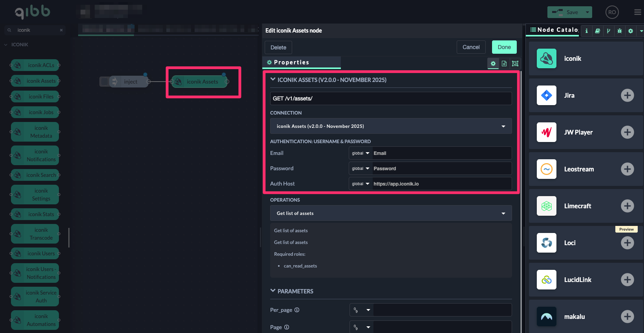Screen dimensions: 644x333
Task: Open node description document icon tab
Action: pyautogui.click(x=504, y=64)
